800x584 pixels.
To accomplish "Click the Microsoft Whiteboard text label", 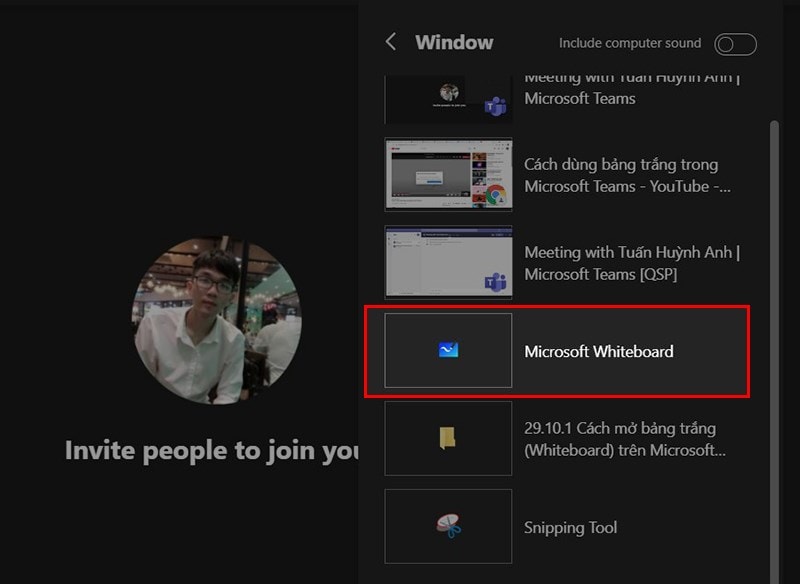I will pos(598,351).
